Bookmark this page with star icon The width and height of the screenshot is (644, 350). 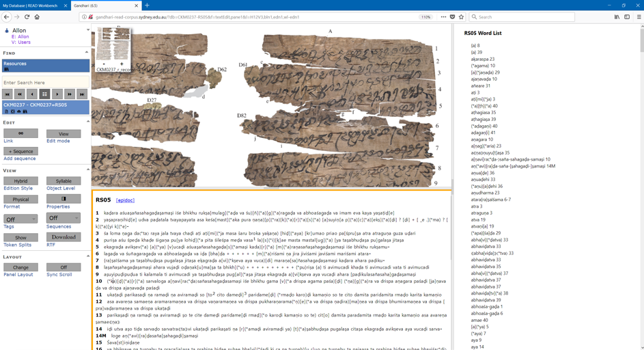461,17
